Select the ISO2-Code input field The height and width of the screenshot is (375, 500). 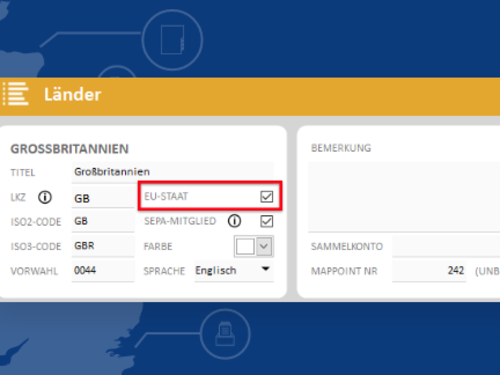click(x=103, y=222)
